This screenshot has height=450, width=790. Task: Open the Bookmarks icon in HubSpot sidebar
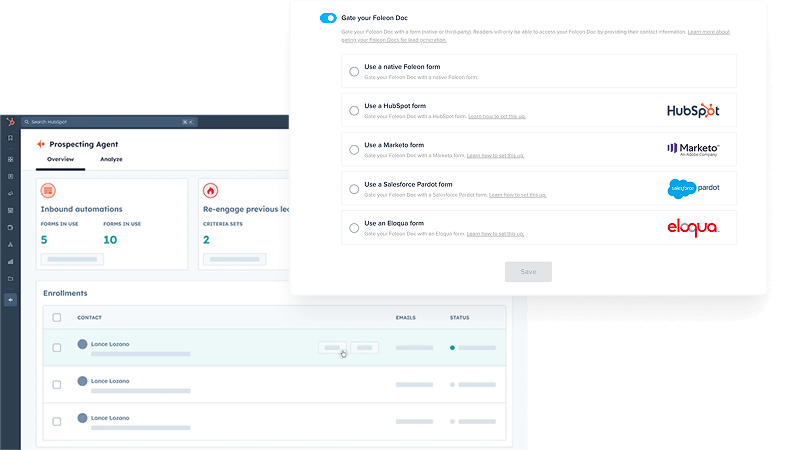coord(11,138)
